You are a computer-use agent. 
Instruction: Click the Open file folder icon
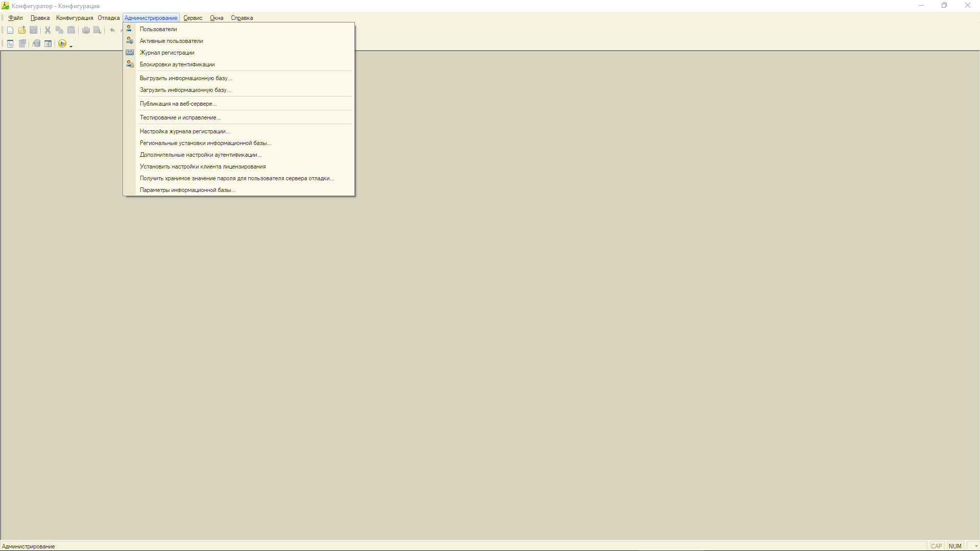point(22,30)
